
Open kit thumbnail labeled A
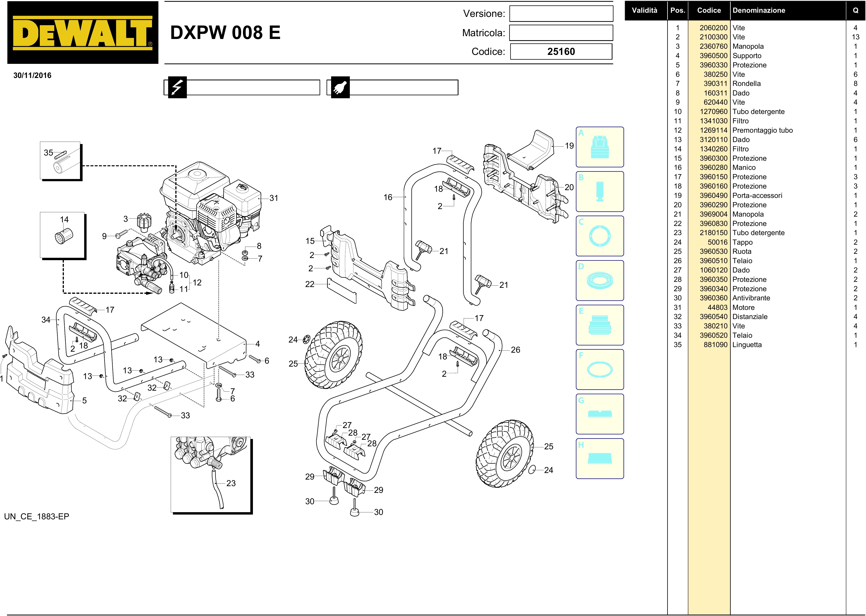600,147
